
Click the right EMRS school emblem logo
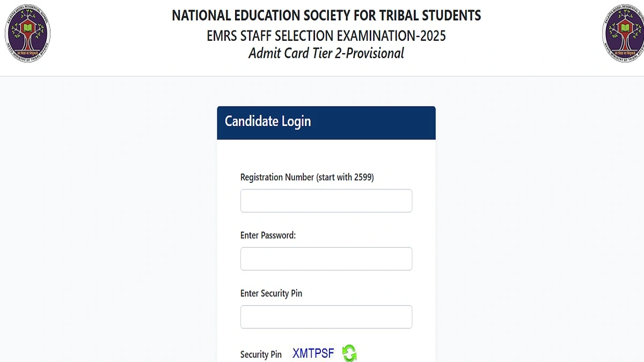(623, 32)
